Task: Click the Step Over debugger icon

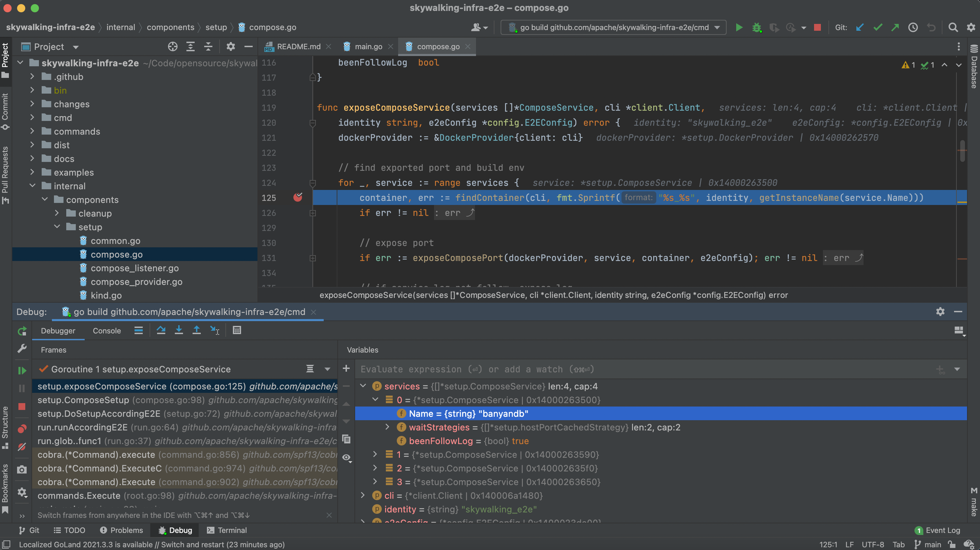Action: coord(161,330)
